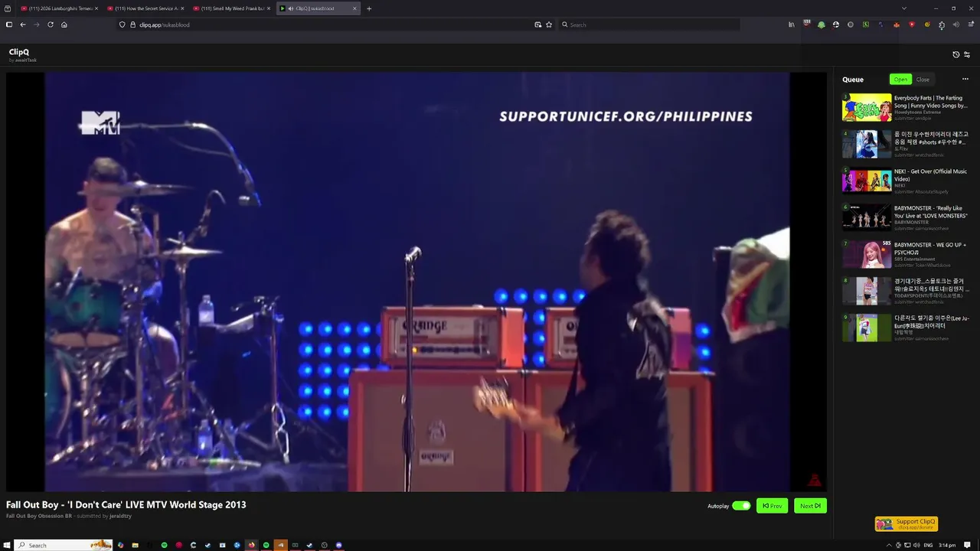Open the browser hamburger menu
The height and width of the screenshot is (551, 980).
click(x=970, y=24)
